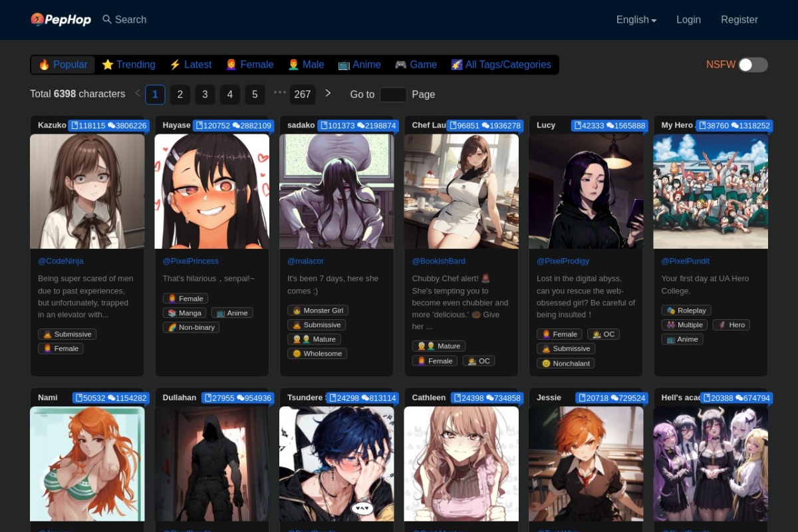798x532 pixels.
Task: Open the My Hero character thumbnail
Action: pyautogui.click(x=710, y=192)
